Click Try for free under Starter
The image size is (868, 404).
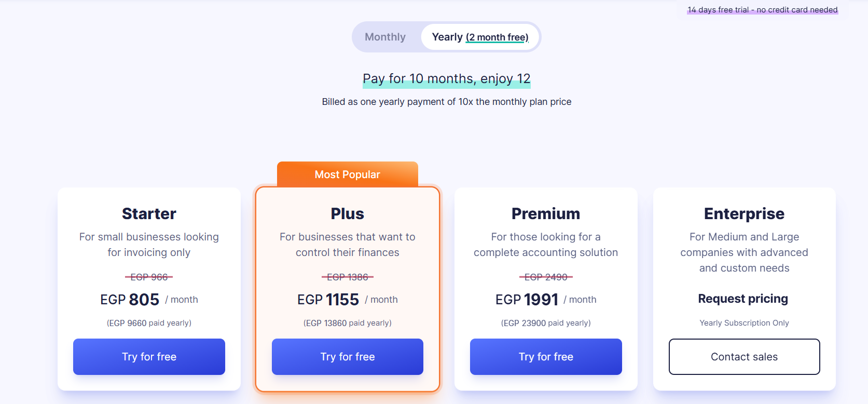149,357
